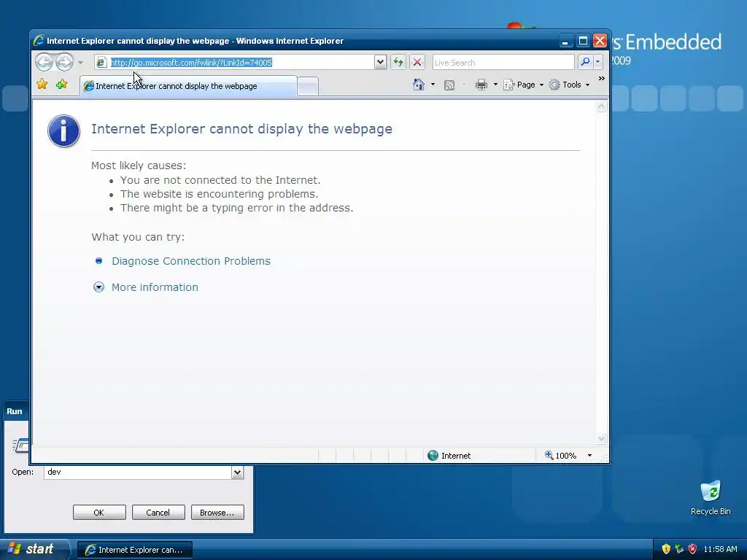
Task: Open the Tools menu
Action: pos(569,85)
